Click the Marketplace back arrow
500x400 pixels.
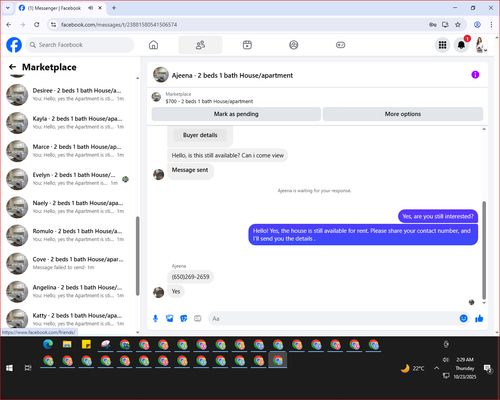pyautogui.click(x=12, y=67)
